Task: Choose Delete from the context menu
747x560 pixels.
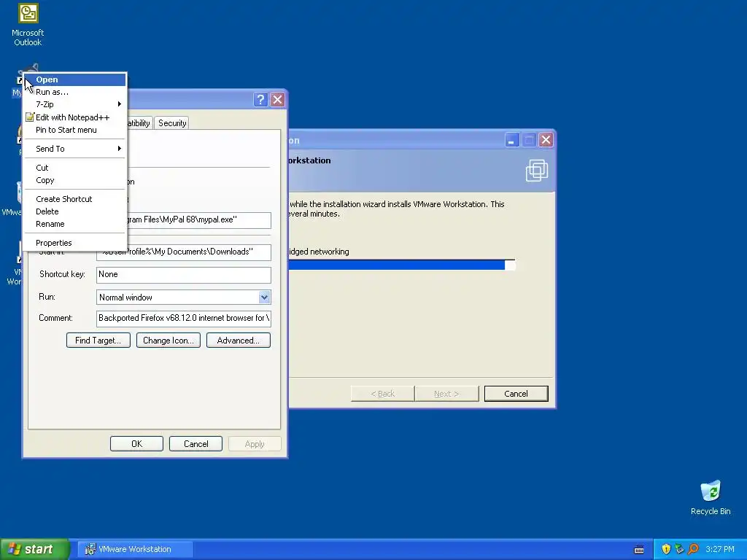Action: click(75, 211)
